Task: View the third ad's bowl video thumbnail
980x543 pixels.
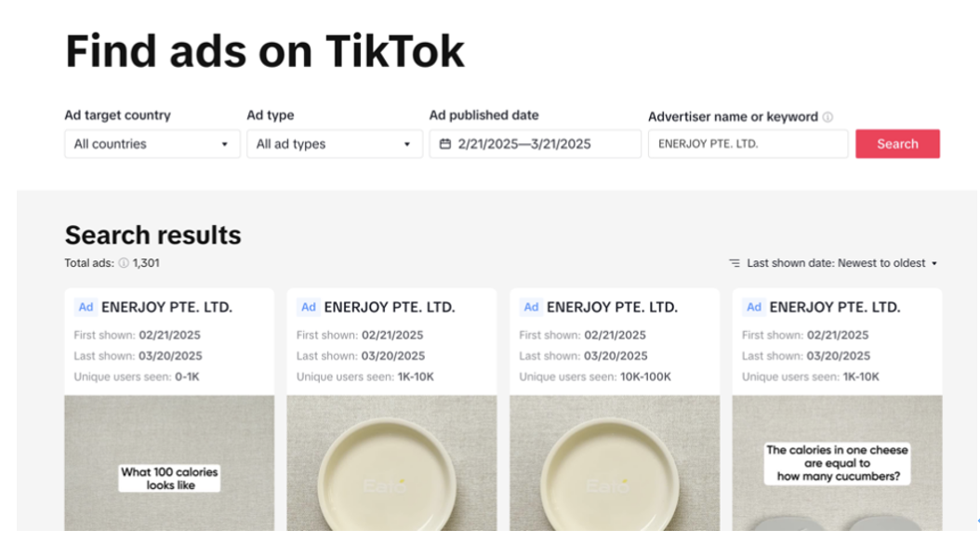Action: click(615, 463)
